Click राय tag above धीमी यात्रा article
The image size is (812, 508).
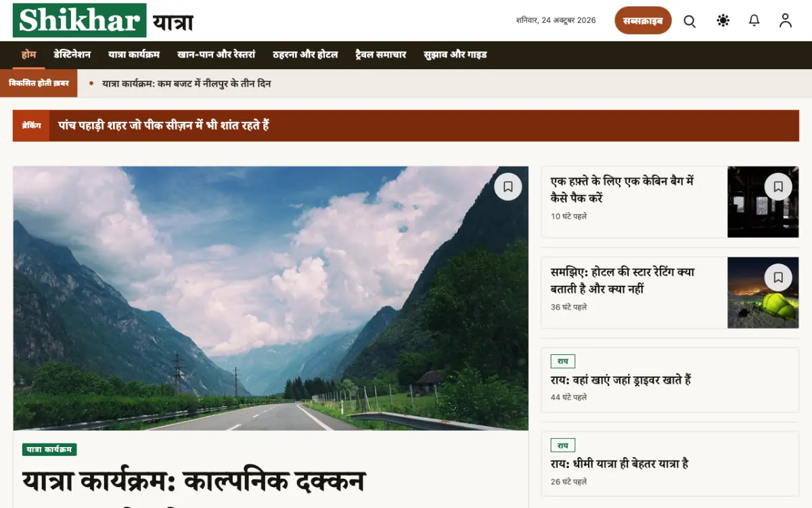[x=563, y=446]
